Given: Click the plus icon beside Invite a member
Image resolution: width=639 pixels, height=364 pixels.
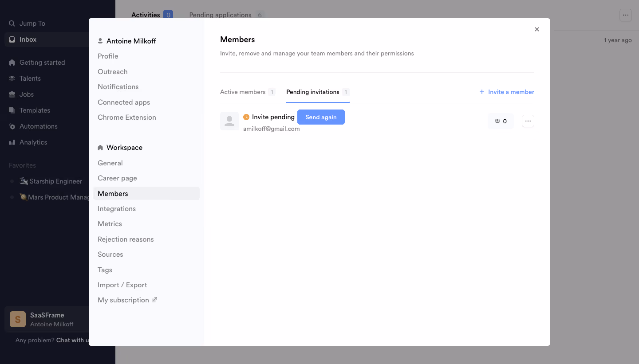Looking at the screenshot, I should (482, 92).
